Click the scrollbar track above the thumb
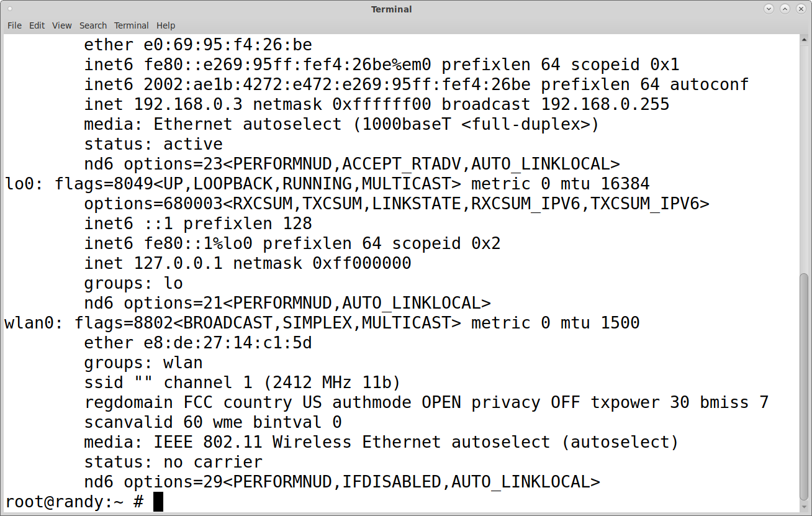 point(805,155)
